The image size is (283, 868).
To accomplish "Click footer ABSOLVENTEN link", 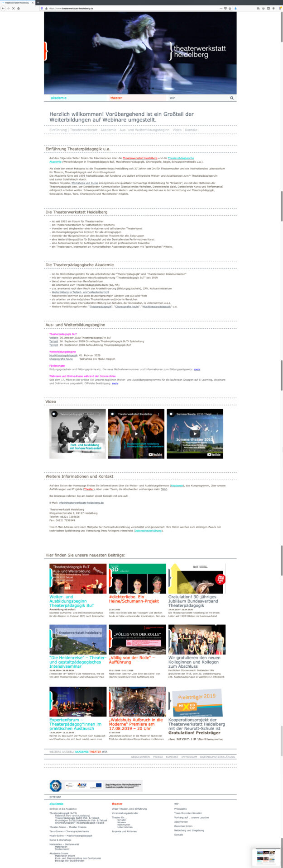I will pos(140,757).
